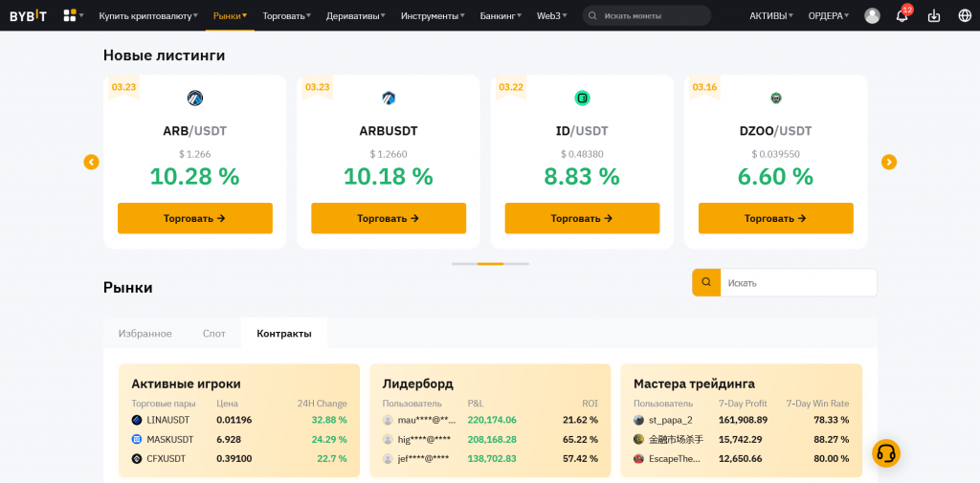
Task: Open the АКТИВЫ dropdown
Action: pos(770,15)
